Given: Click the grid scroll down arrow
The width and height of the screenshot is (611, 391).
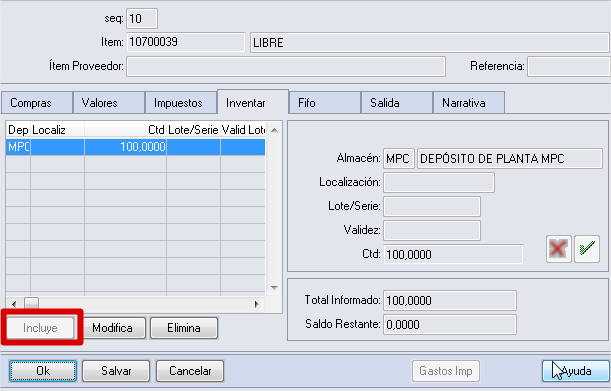Looking at the screenshot, I should 274,288.
